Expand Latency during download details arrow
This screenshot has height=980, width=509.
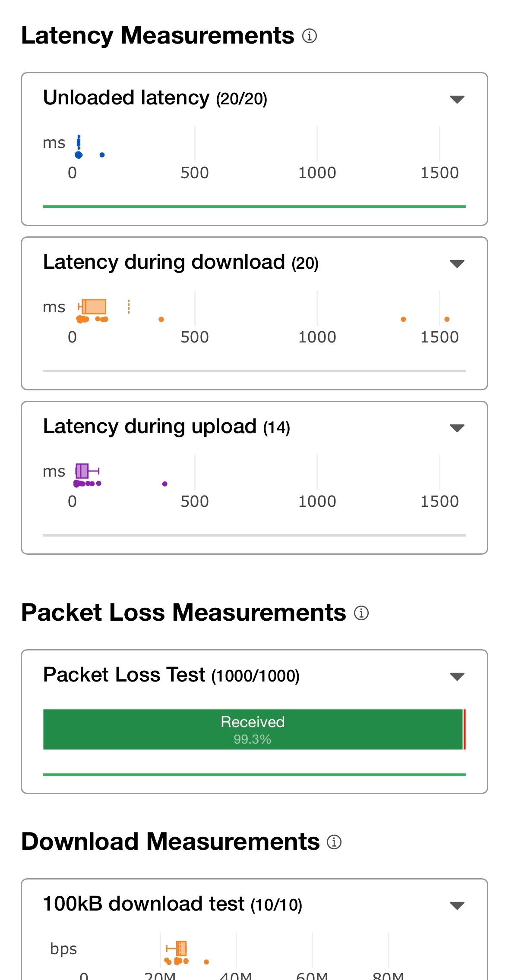tap(457, 264)
